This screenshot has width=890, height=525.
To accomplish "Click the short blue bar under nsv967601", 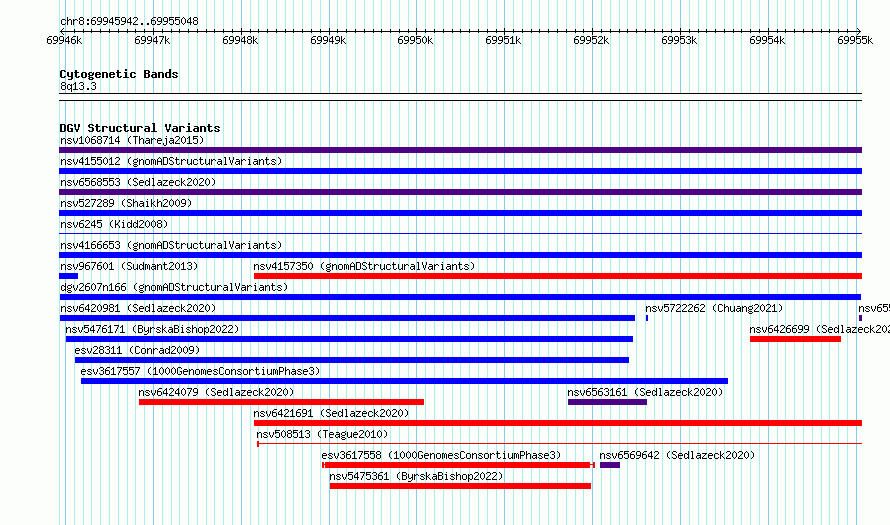I will pos(69,276).
